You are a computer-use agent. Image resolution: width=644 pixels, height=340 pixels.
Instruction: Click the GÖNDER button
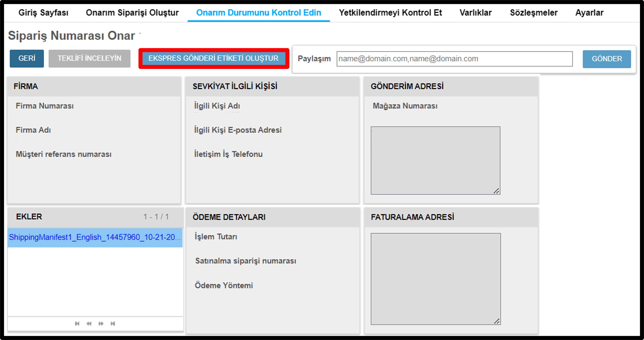point(607,59)
